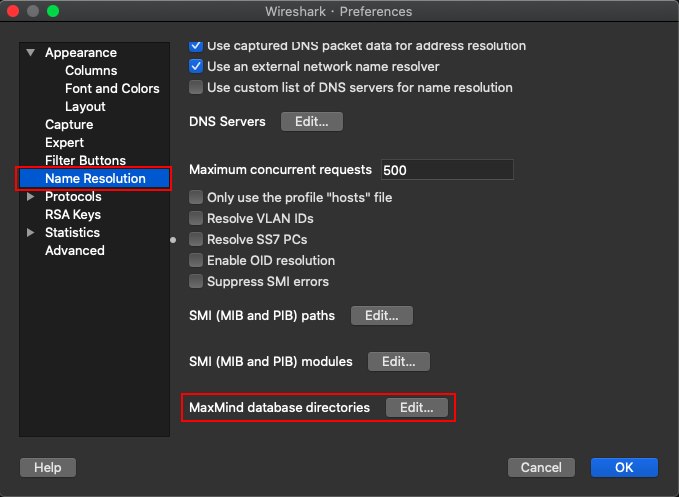Click the "Maximum concurrent requests" label
The image size is (679, 497).
coord(280,170)
